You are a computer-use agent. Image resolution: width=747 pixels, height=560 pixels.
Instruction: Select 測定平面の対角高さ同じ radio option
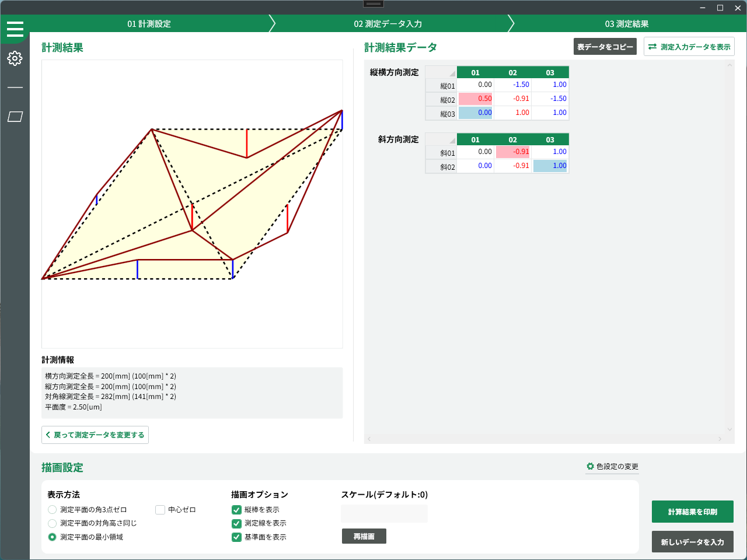[x=53, y=523]
